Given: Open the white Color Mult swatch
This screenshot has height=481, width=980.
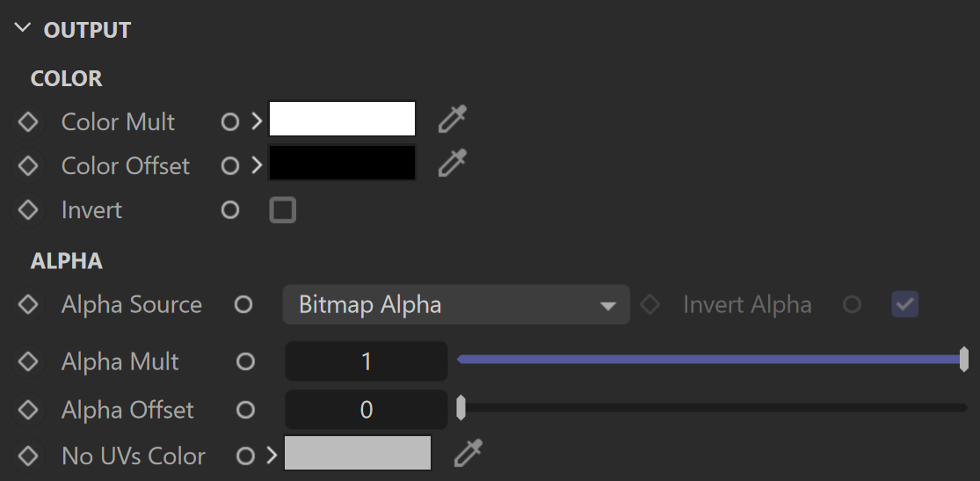Looking at the screenshot, I should click(x=342, y=119).
